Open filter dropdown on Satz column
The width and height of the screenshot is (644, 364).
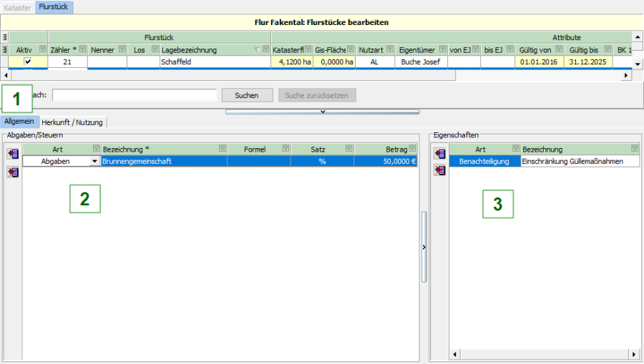pyautogui.click(x=347, y=149)
